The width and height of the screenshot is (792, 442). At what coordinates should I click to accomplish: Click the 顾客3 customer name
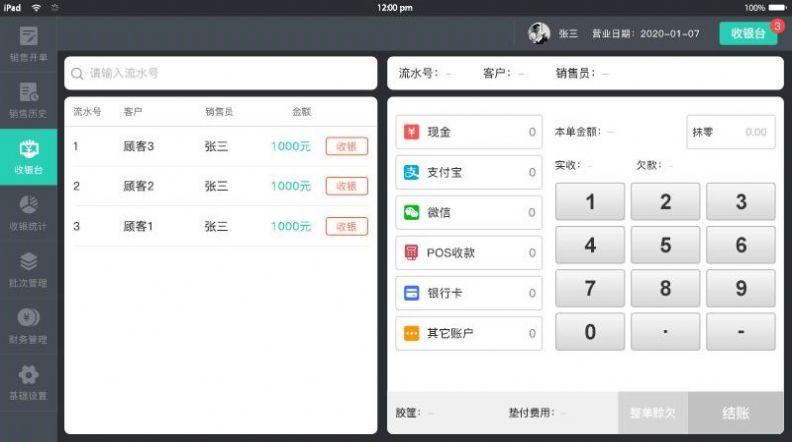(138, 146)
